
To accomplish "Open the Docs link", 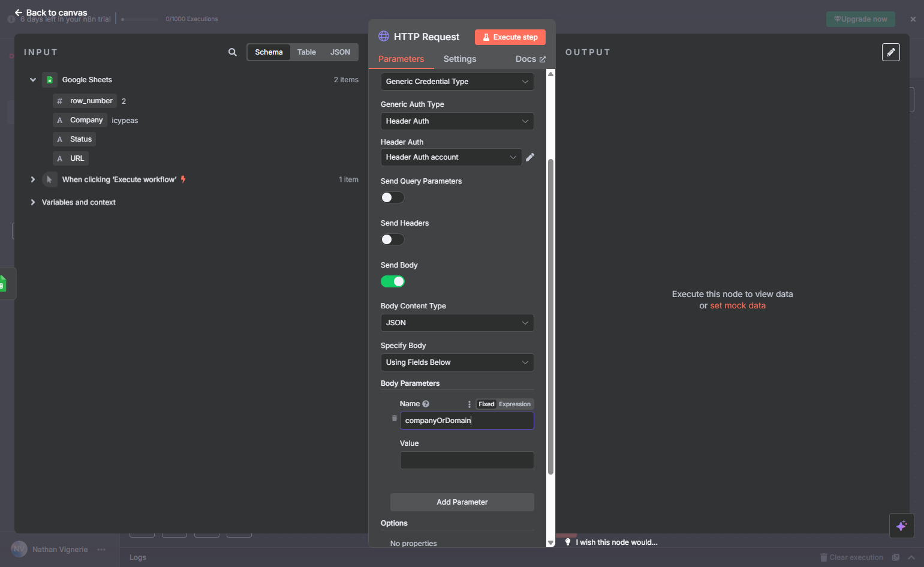I will (x=531, y=59).
